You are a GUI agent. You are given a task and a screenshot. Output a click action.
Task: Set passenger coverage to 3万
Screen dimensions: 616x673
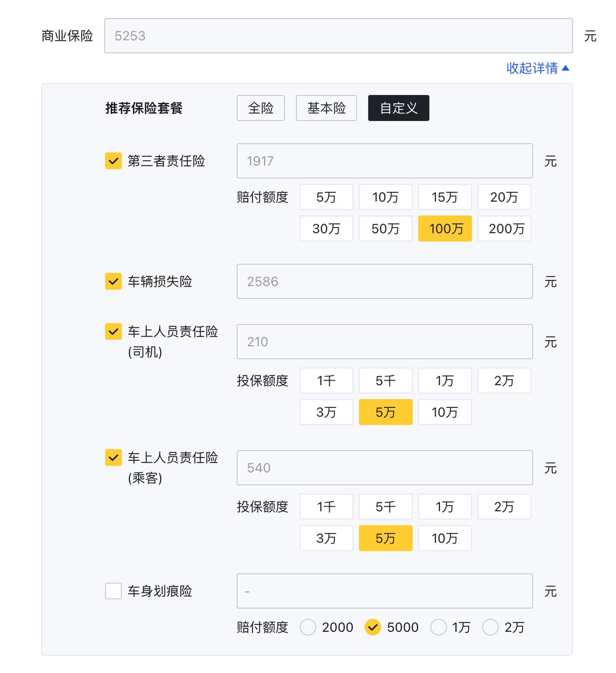click(326, 538)
